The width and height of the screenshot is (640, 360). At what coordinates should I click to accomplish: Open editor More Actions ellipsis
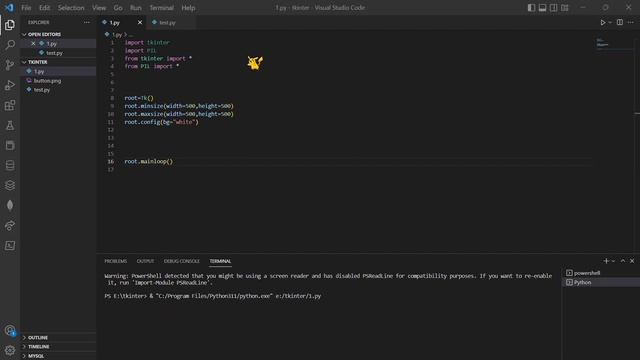click(x=631, y=22)
